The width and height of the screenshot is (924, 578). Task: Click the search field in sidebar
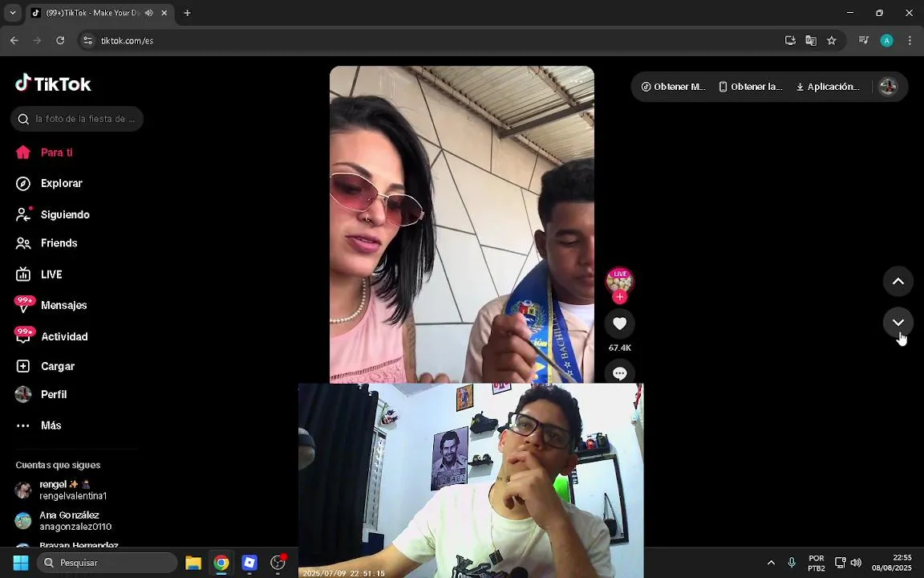click(x=77, y=119)
